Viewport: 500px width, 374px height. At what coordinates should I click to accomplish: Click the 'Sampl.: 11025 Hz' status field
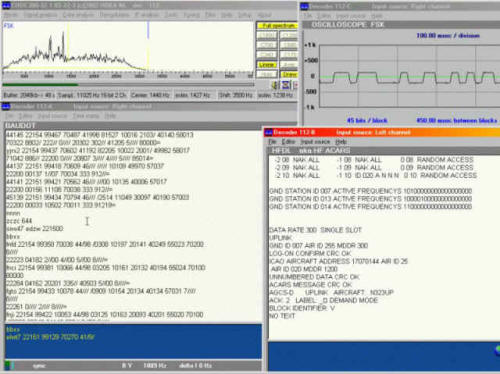tap(92, 95)
